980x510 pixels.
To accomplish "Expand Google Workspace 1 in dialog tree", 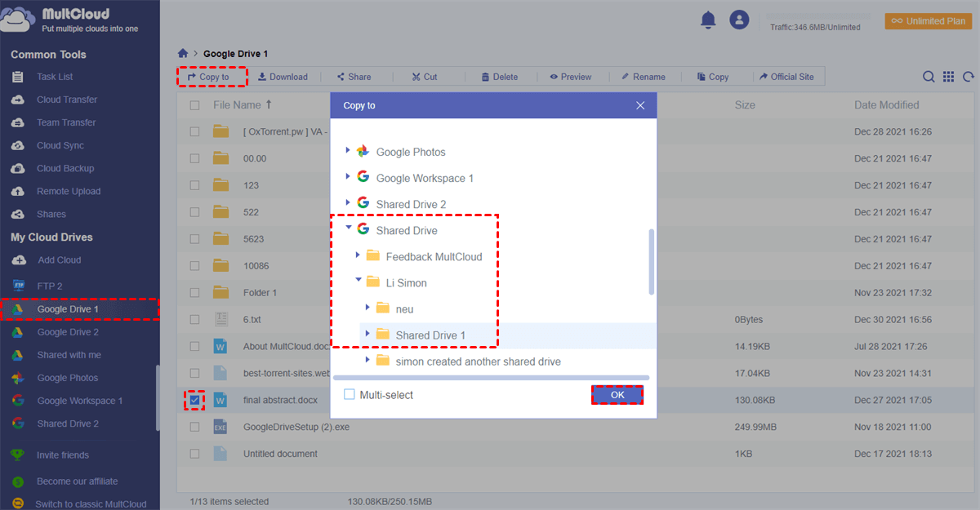I will pyautogui.click(x=348, y=177).
